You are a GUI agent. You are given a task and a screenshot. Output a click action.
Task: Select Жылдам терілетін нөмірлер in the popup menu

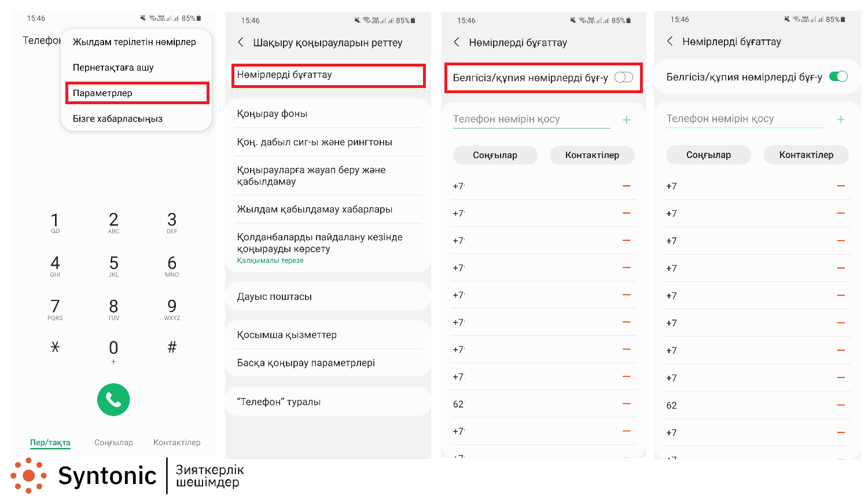pos(134,42)
